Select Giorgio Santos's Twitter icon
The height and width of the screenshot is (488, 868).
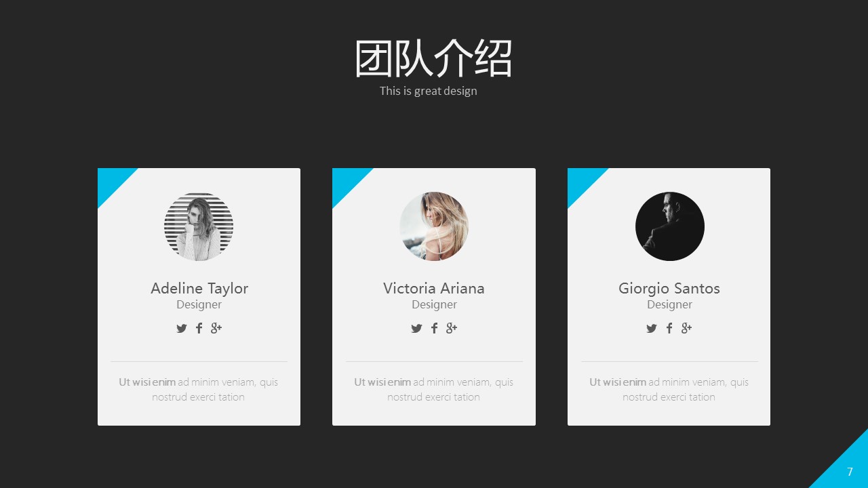pyautogui.click(x=652, y=329)
